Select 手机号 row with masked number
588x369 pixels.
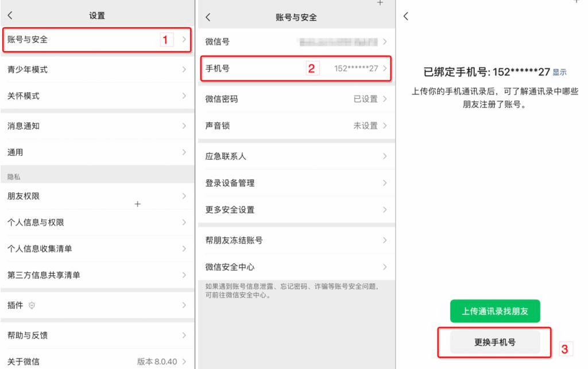pos(296,68)
